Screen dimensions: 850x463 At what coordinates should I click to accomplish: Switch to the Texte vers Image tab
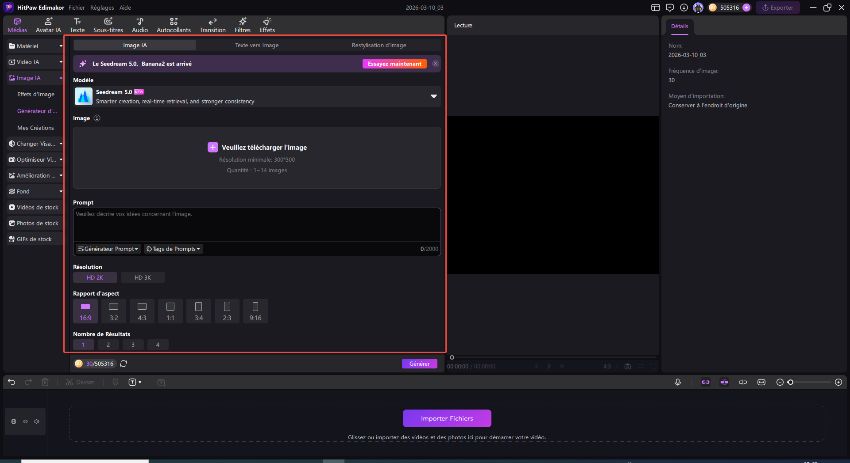(256, 45)
